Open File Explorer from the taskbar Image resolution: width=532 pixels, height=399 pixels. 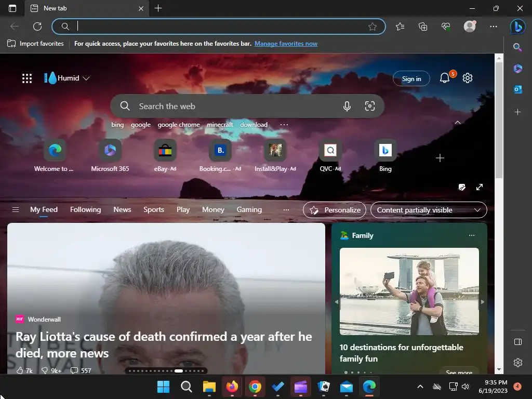click(209, 387)
